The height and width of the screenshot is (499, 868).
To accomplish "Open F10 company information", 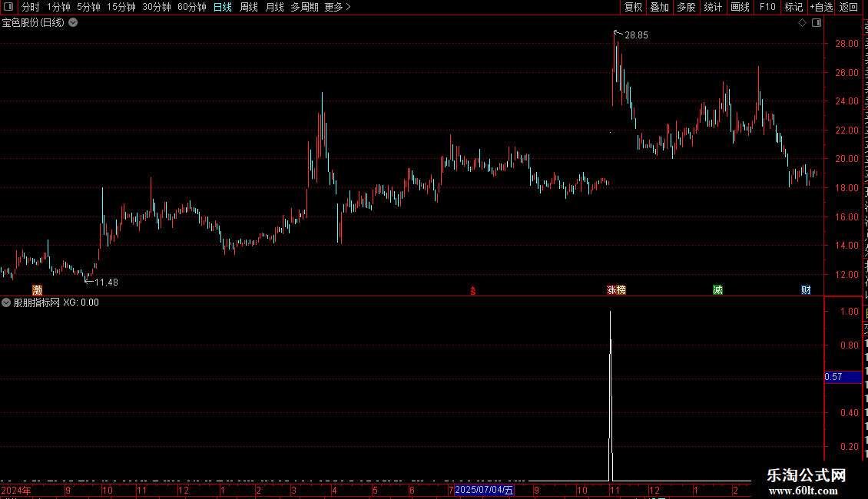I will (x=767, y=7).
